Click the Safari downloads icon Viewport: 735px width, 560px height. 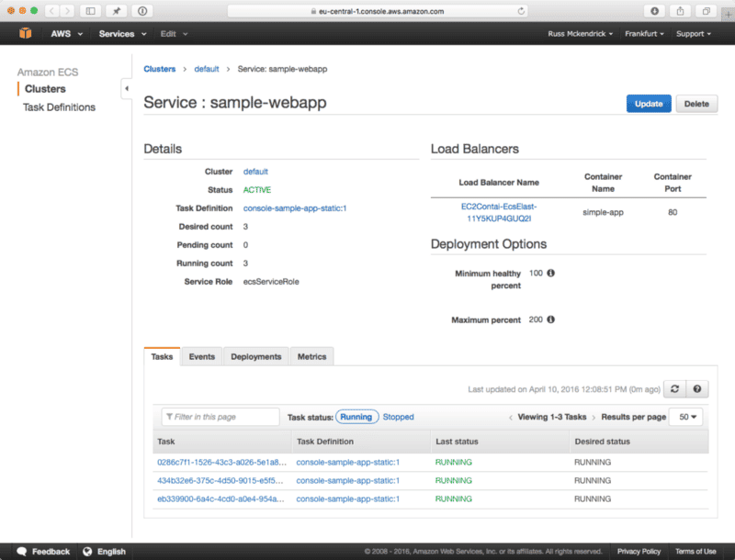[x=652, y=12]
